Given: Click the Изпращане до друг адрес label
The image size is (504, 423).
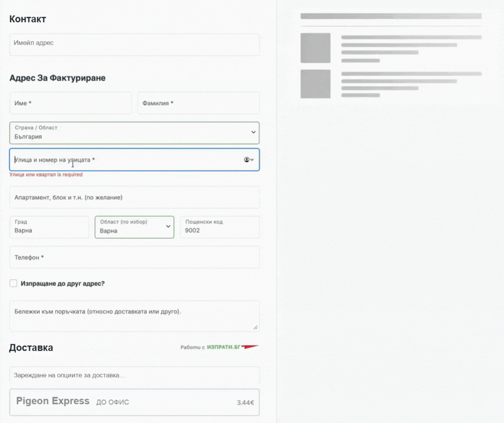Looking at the screenshot, I should (x=63, y=283).
